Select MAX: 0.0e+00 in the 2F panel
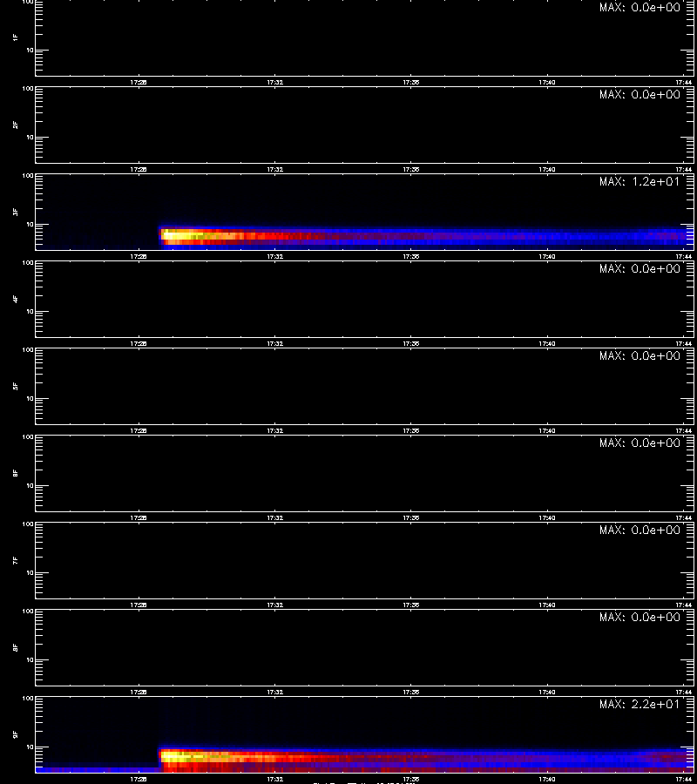The height and width of the screenshot is (784, 697). [x=639, y=94]
